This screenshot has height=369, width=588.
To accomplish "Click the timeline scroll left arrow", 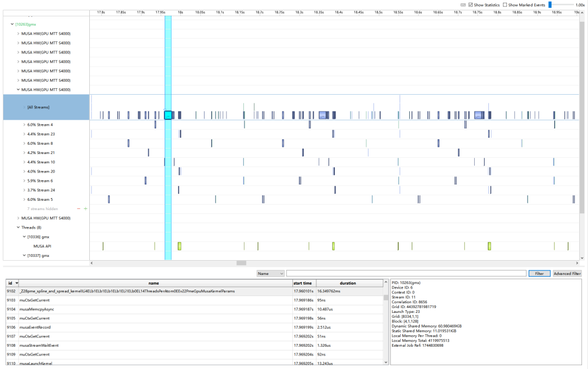I will coord(92,263).
